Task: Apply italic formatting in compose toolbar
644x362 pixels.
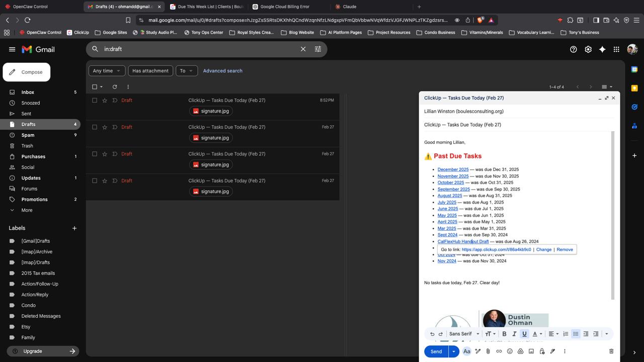Action: tap(514, 334)
